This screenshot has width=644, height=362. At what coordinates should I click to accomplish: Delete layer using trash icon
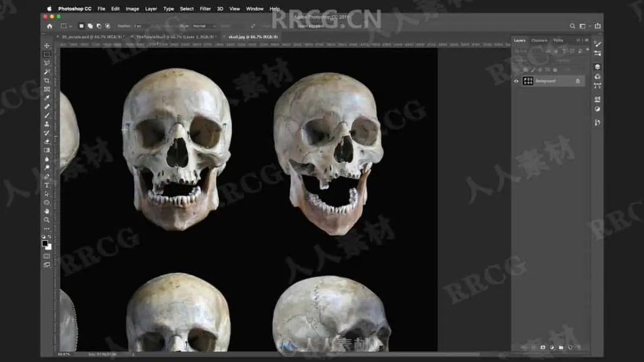(579, 348)
